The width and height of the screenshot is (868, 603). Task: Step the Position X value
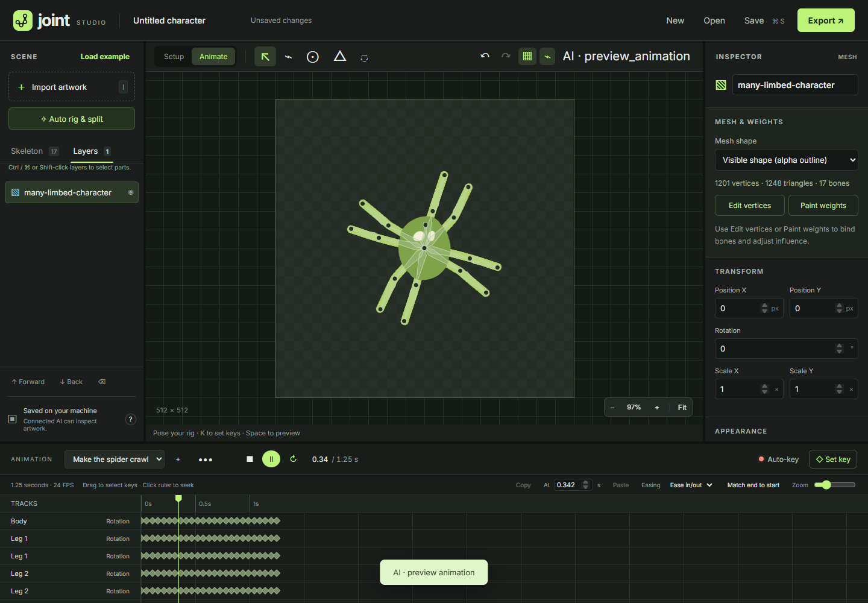[764, 308]
